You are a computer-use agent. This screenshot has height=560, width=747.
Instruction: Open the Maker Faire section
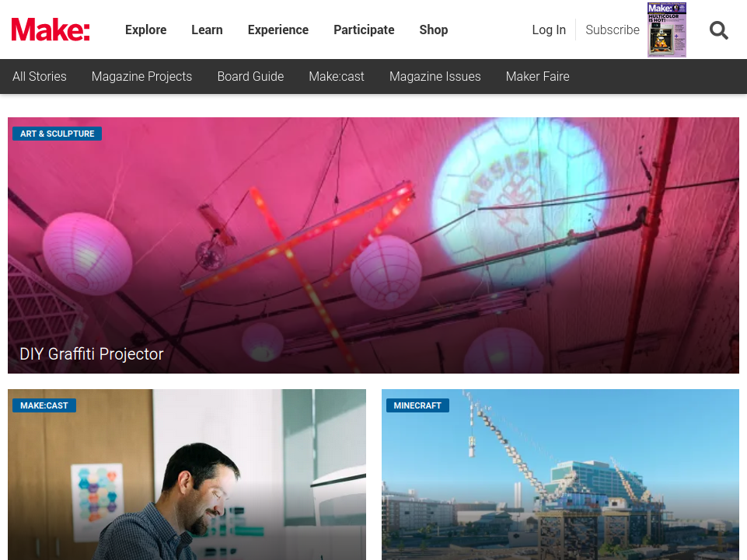pos(537,76)
